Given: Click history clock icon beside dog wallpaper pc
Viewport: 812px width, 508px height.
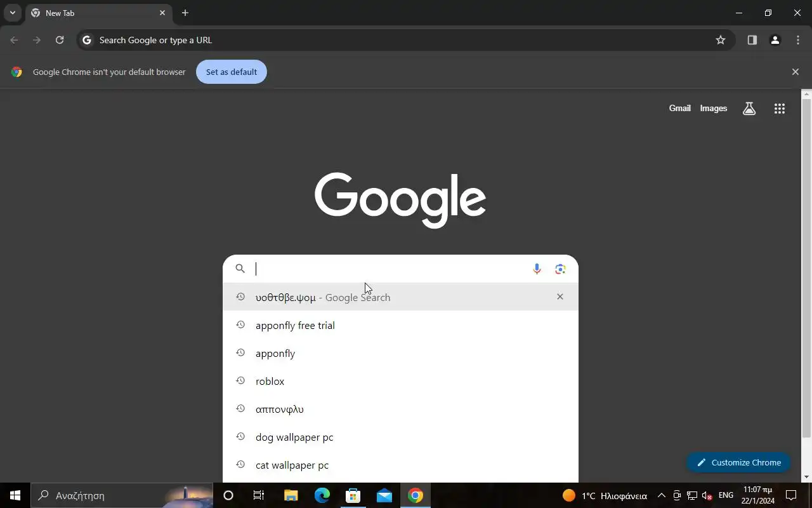Looking at the screenshot, I should [240, 436].
